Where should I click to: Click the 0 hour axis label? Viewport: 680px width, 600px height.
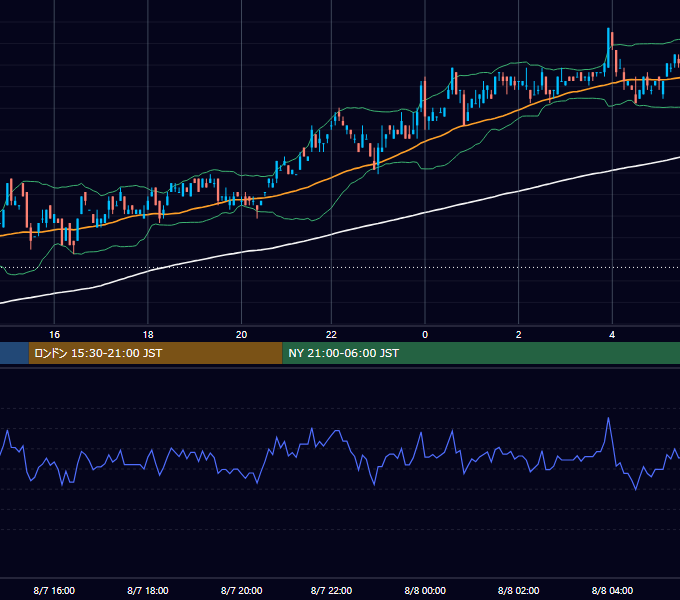pyautogui.click(x=425, y=335)
